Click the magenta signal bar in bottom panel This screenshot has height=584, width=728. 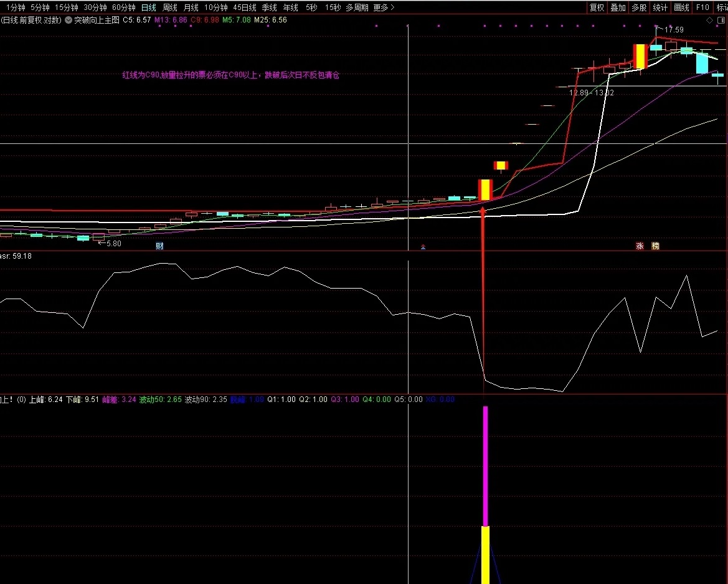(486, 466)
